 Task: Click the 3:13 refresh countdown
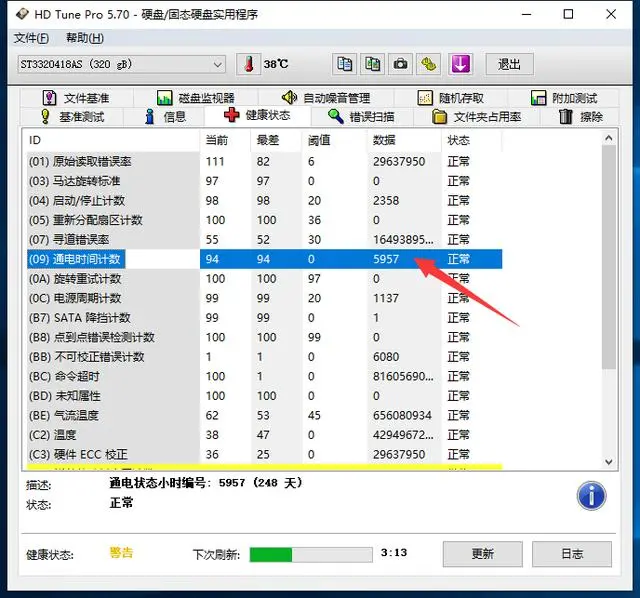click(x=394, y=553)
